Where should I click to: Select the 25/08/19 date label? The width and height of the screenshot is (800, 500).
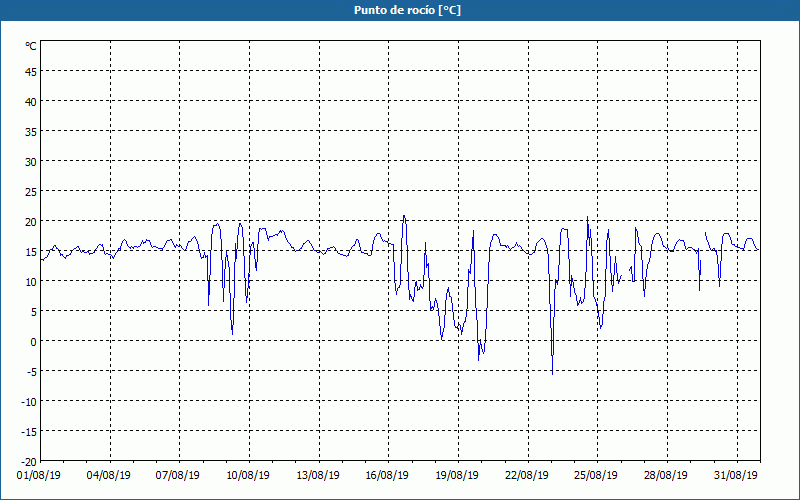pos(596,476)
